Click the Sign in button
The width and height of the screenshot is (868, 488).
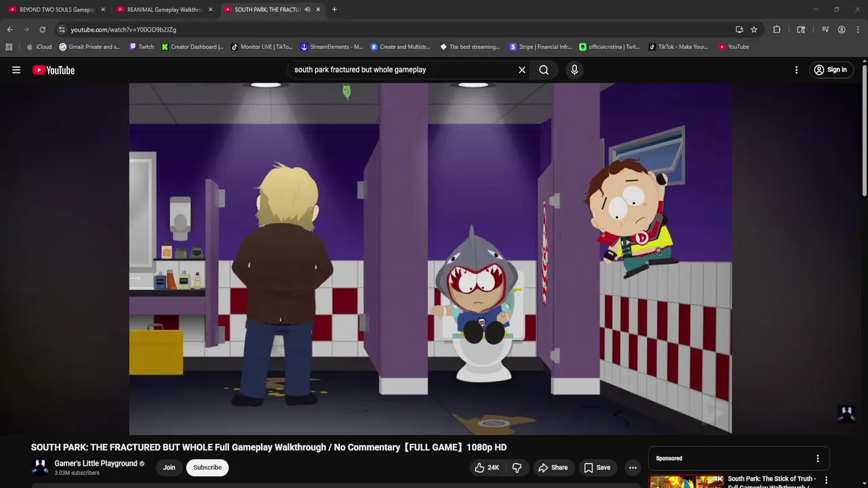coord(831,70)
